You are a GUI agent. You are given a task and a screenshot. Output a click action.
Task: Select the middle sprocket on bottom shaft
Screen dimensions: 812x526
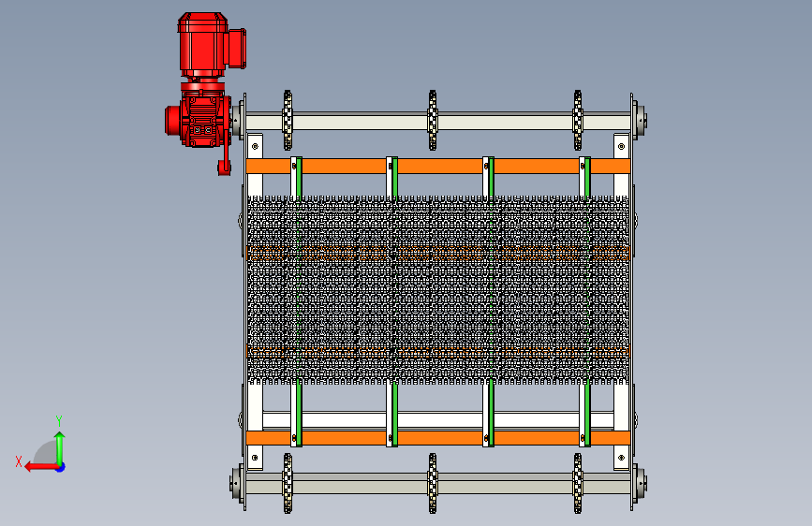point(433,484)
